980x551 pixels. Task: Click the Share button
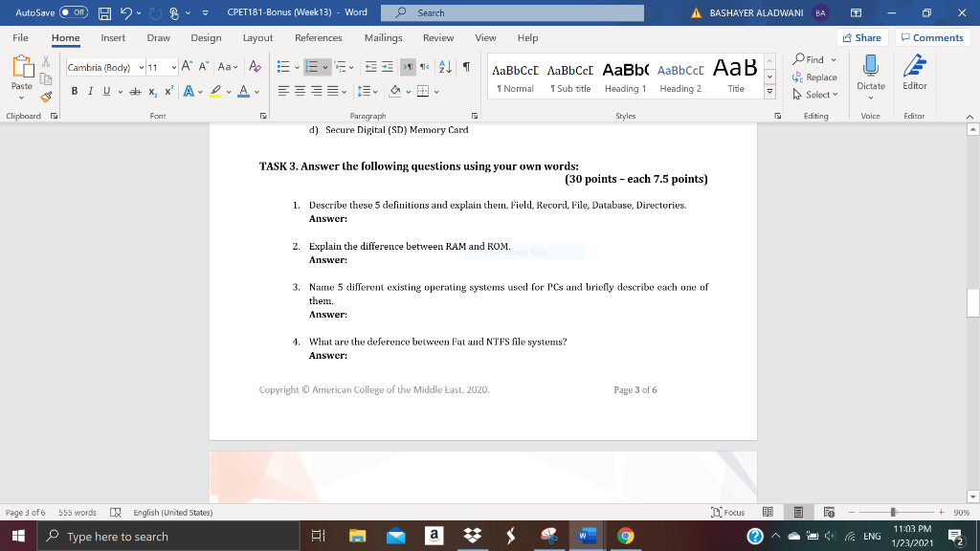[860, 37]
